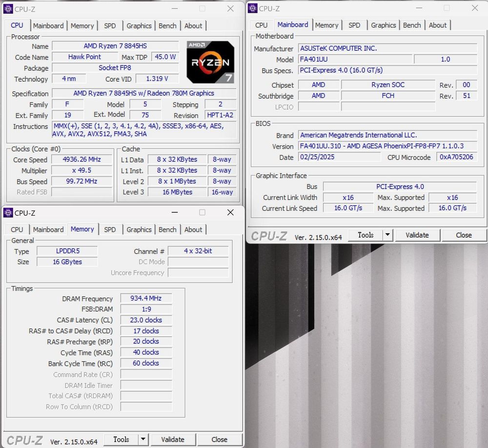
Task: Click 'American Megatrends International LLC.' BIOS brand
Action: point(387,135)
